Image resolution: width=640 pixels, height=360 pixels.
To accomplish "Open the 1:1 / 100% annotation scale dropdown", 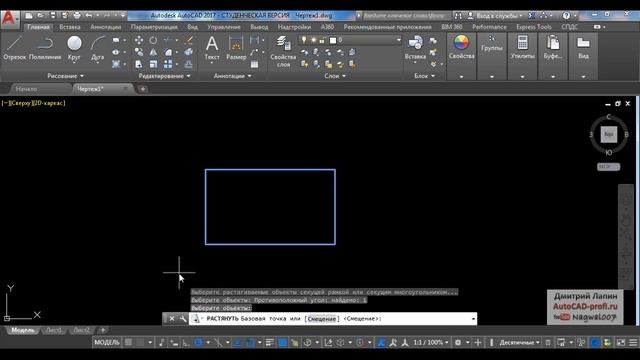I will pyautogui.click(x=431, y=342).
